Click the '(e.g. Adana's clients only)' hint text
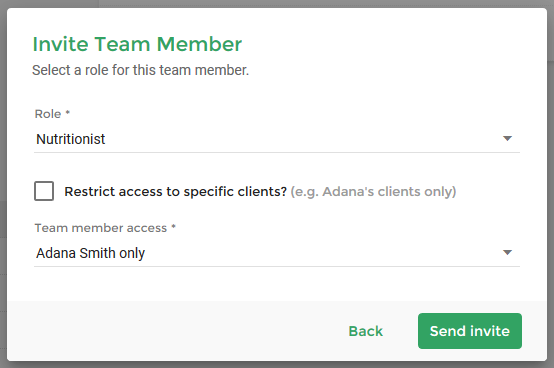This screenshot has height=368, width=554. pyautogui.click(x=373, y=191)
